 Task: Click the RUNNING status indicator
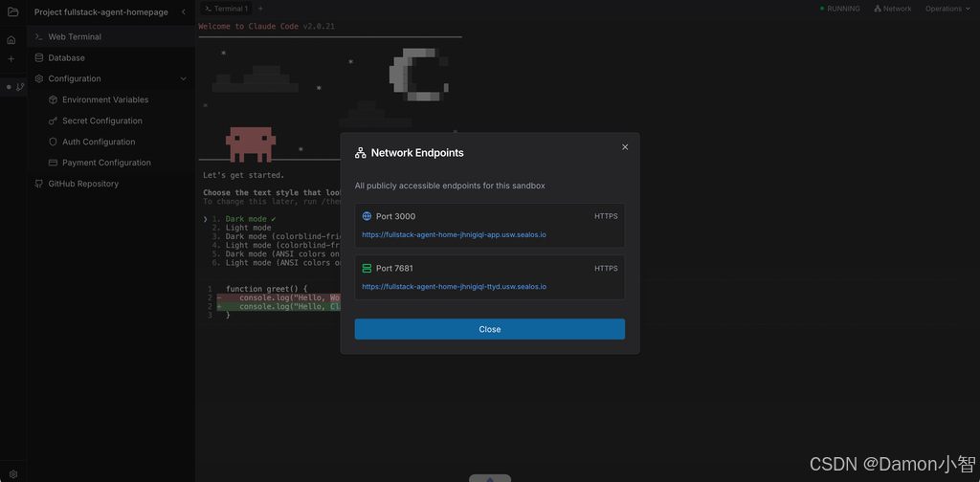(x=840, y=9)
